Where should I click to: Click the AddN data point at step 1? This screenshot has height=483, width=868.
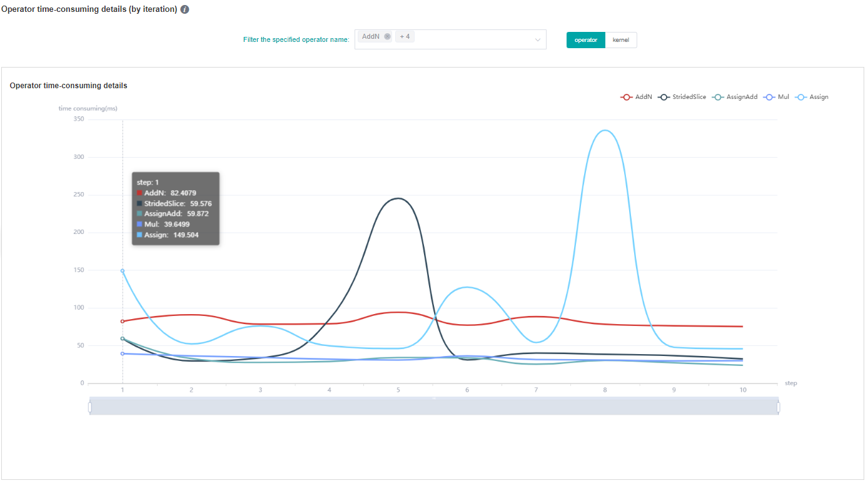pos(123,321)
